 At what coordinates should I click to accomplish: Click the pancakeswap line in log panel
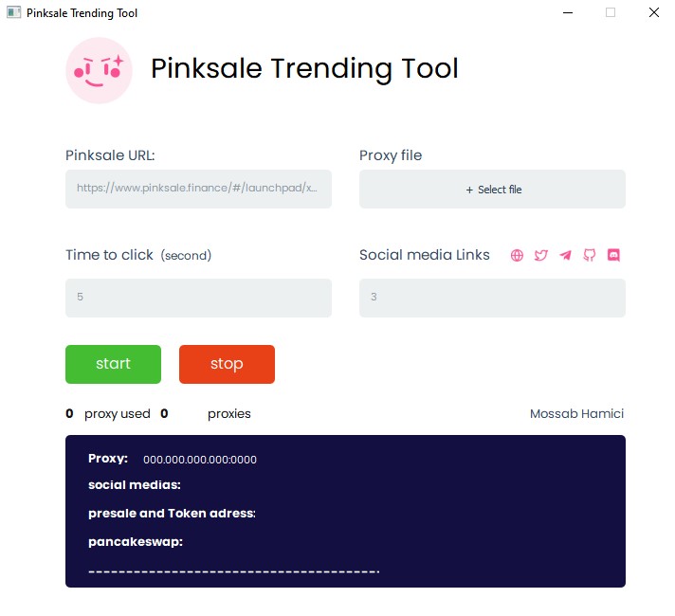point(136,542)
